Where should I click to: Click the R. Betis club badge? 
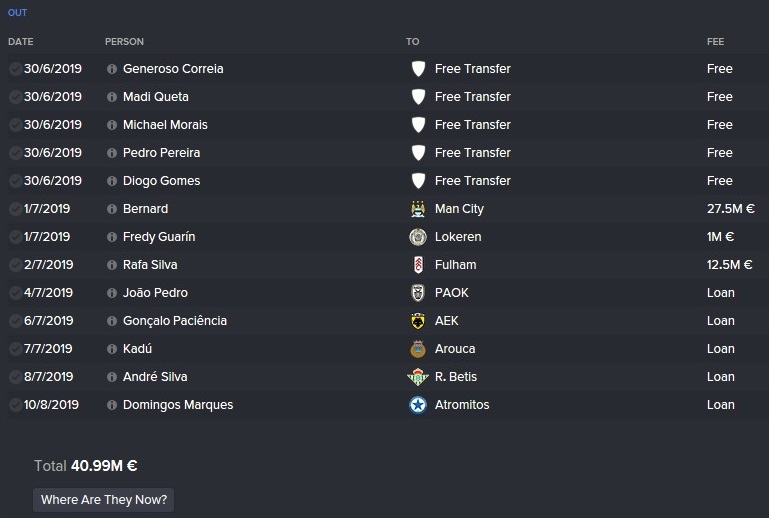(418, 377)
